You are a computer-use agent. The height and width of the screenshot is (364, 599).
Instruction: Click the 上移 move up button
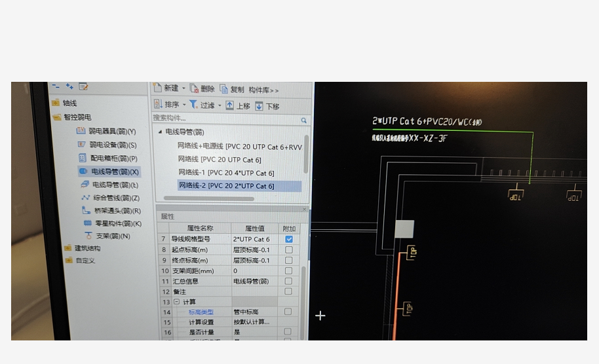(238, 105)
